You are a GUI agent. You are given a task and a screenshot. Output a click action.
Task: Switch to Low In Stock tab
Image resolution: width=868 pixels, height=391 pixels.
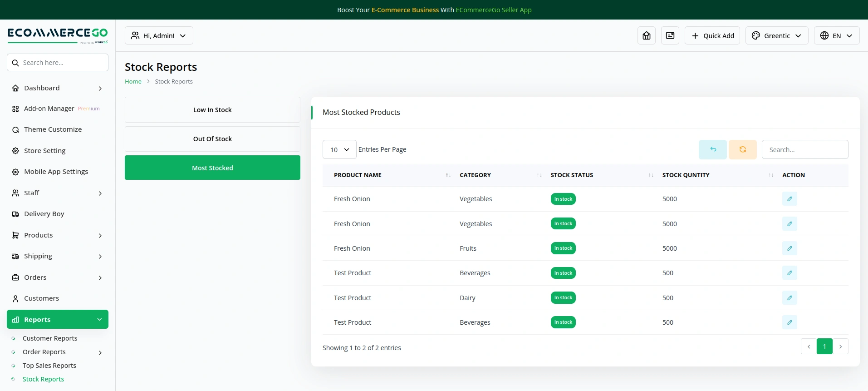point(212,110)
